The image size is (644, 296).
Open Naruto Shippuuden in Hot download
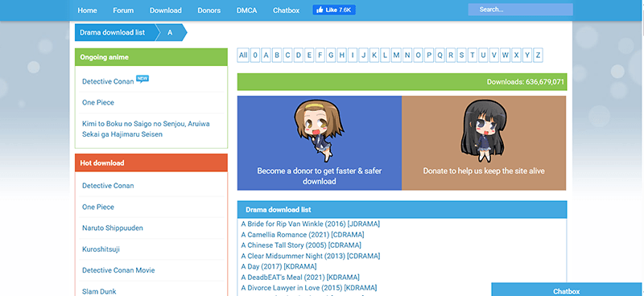(113, 228)
